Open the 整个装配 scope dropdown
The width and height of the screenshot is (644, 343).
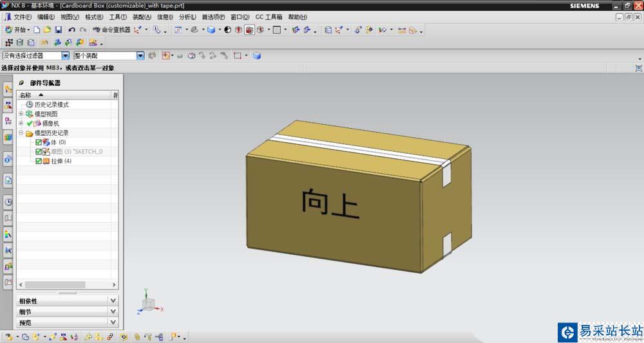pos(140,56)
